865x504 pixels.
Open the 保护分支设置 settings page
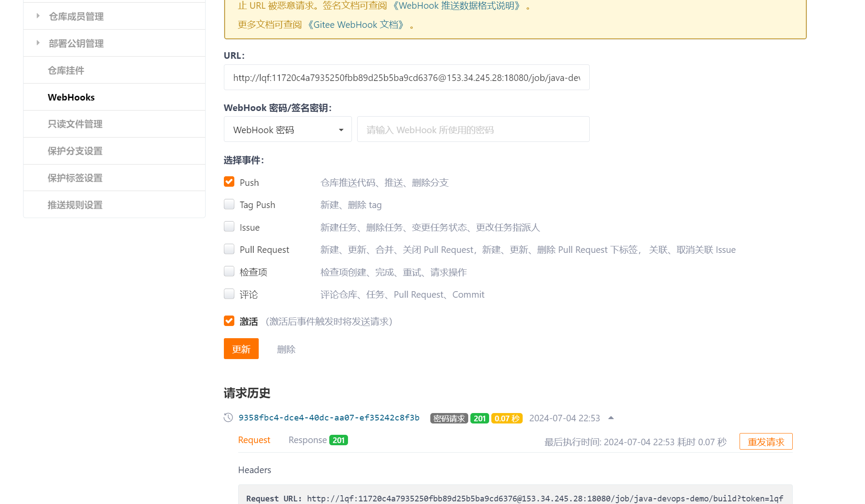click(75, 151)
